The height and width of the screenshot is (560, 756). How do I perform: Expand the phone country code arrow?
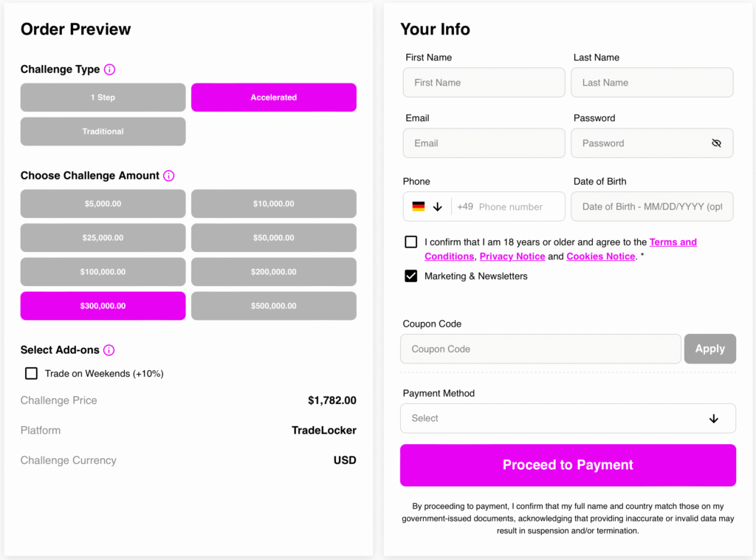pos(437,207)
